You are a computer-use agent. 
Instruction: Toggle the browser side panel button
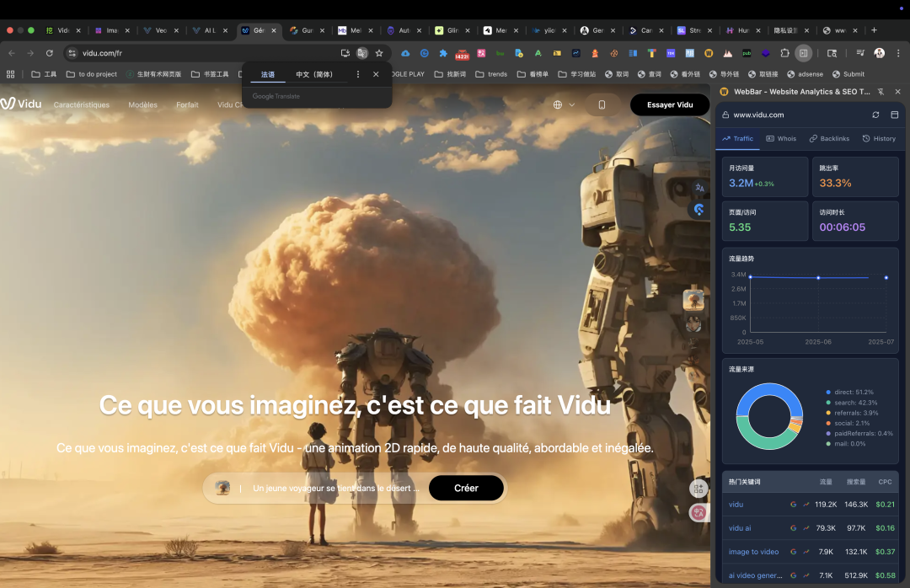tap(803, 53)
